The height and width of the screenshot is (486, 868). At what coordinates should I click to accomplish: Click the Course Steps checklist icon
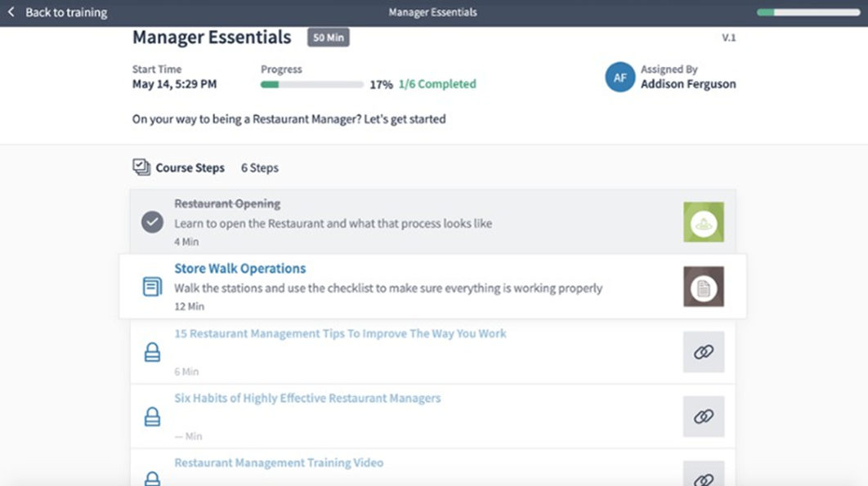tap(141, 167)
